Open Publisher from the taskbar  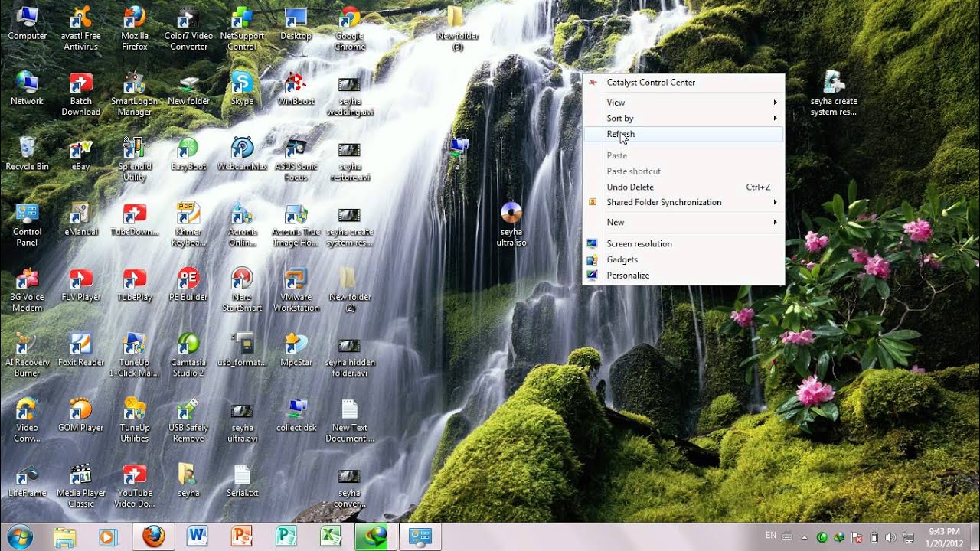[x=286, y=536]
